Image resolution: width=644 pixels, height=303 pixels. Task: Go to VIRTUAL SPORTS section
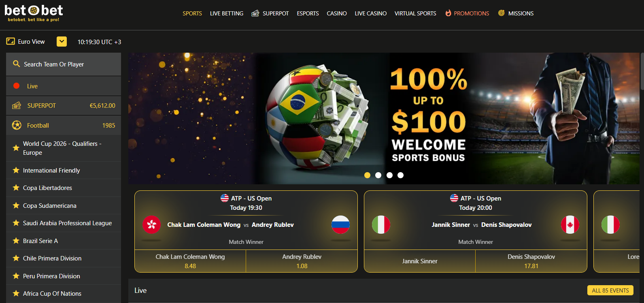415,13
